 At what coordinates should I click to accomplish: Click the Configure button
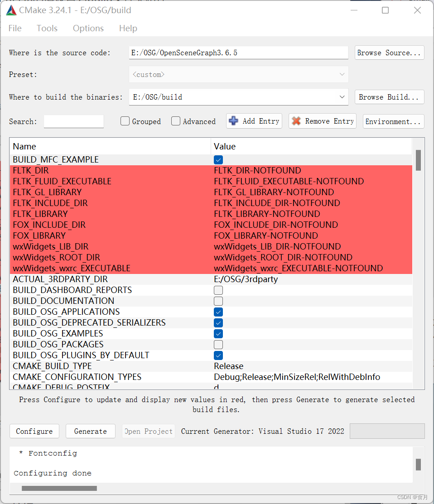point(34,431)
